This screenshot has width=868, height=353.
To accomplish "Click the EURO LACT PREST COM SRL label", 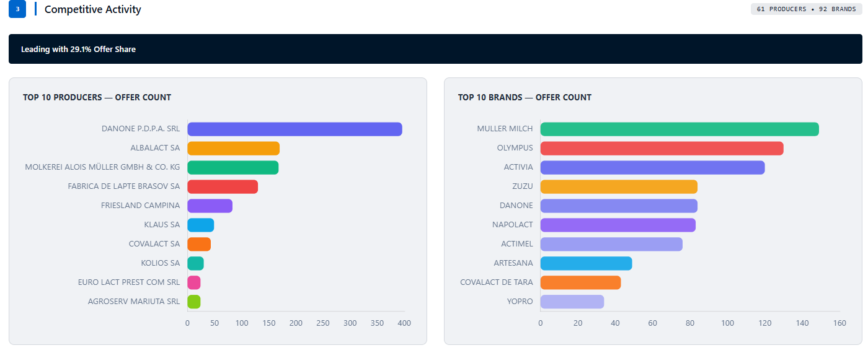I will [129, 282].
